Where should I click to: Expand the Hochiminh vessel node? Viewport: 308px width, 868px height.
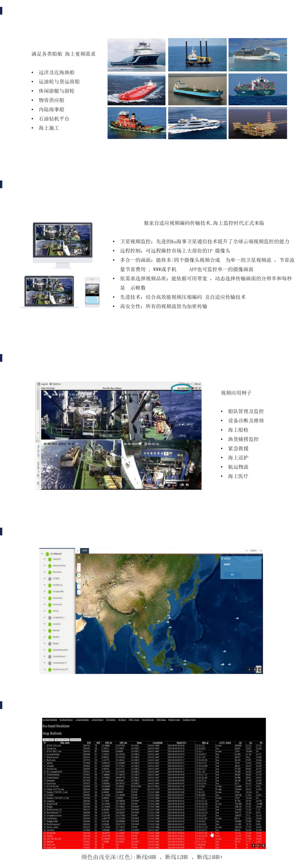pyautogui.click(x=44, y=605)
